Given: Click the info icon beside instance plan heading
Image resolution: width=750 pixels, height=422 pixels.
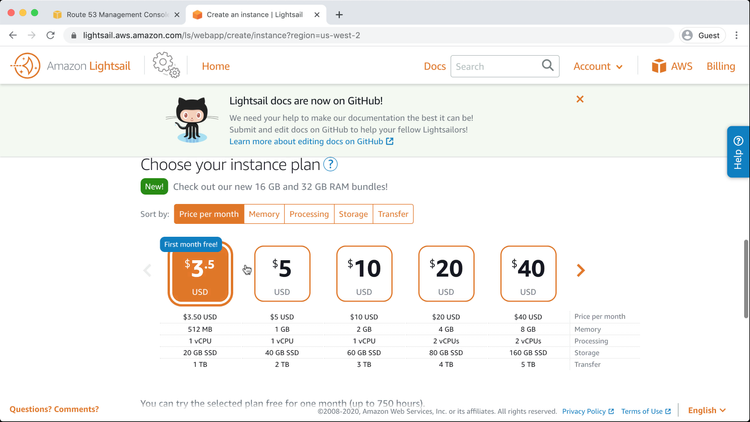Looking at the screenshot, I should click(330, 165).
